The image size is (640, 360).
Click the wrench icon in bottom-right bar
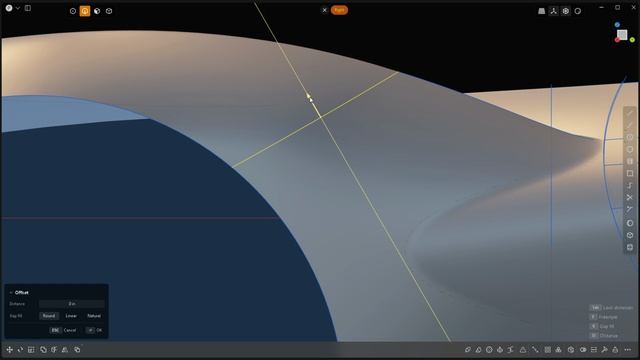click(604, 350)
